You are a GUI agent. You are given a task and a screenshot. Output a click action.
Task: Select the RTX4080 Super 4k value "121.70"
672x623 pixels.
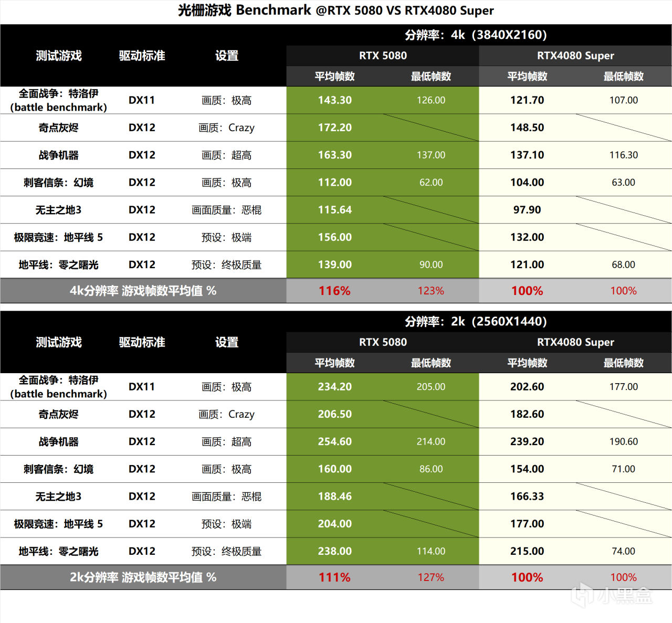tap(527, 100)
